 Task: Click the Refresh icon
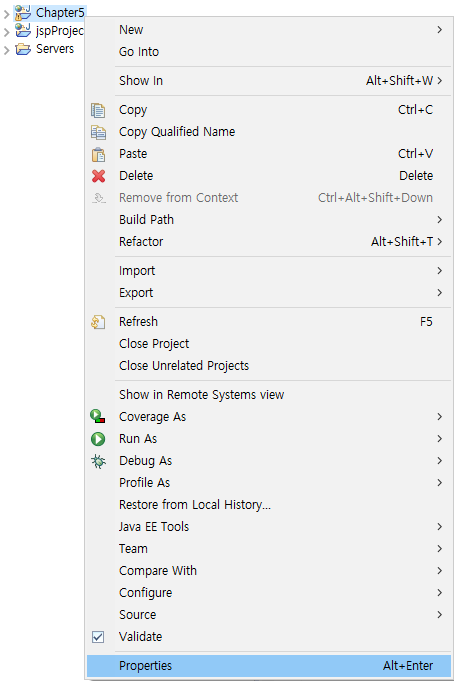[x=98, y=322]
